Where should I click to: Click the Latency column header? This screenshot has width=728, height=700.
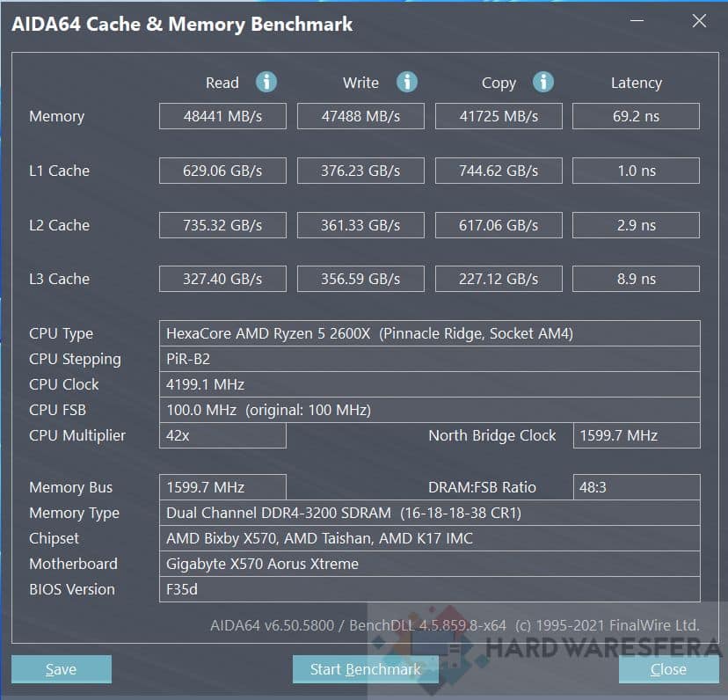[x=636, y=84]
